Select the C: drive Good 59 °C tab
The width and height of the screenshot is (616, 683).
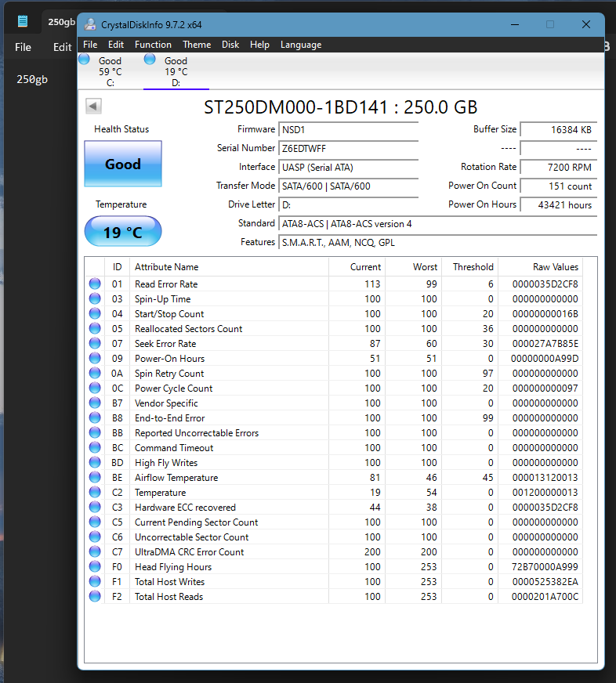(110, 71)
